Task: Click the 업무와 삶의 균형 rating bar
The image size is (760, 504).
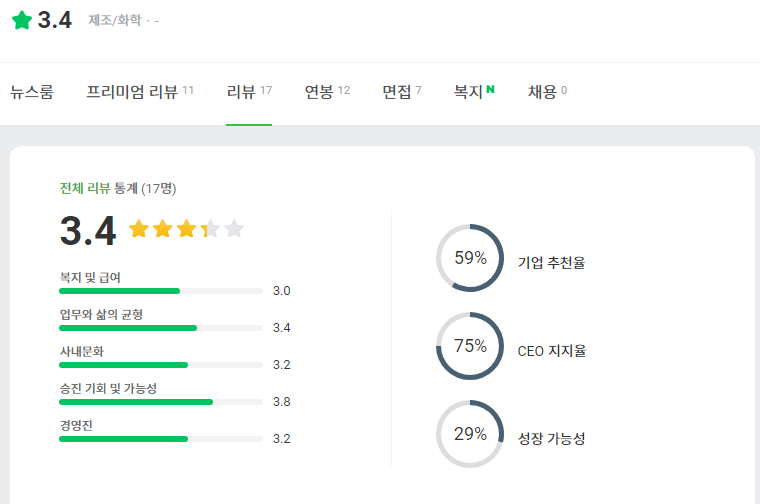Action: 160,328
